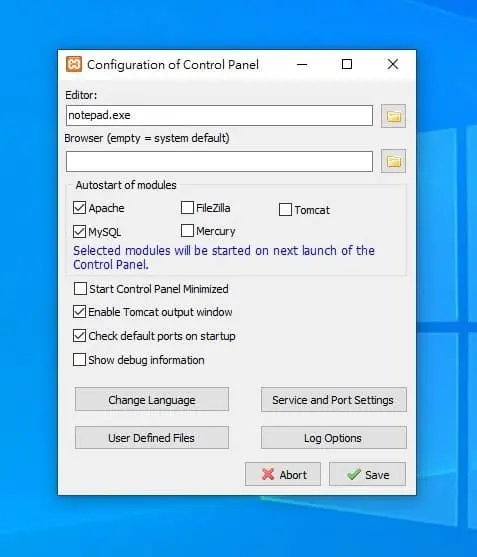Enable FileZilla autostart checkbox
This screenshot has height=557, width=477.
188,208
